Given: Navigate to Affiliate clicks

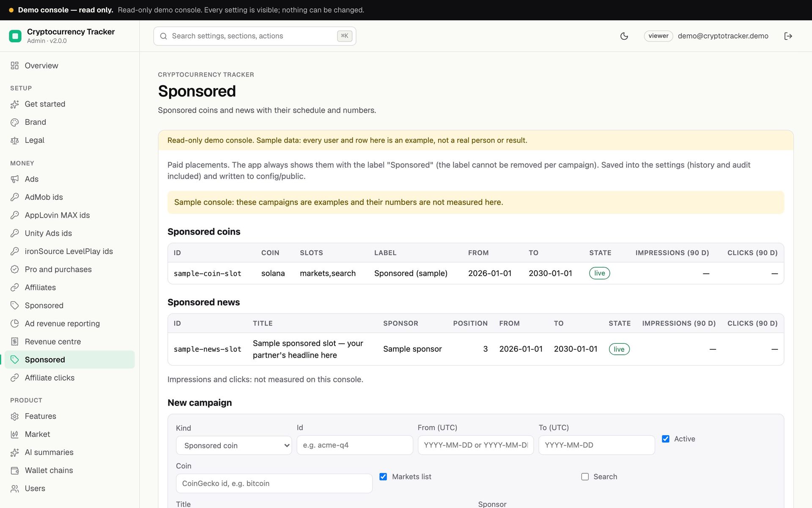Looking at the screenshot, I should (70, 378).
